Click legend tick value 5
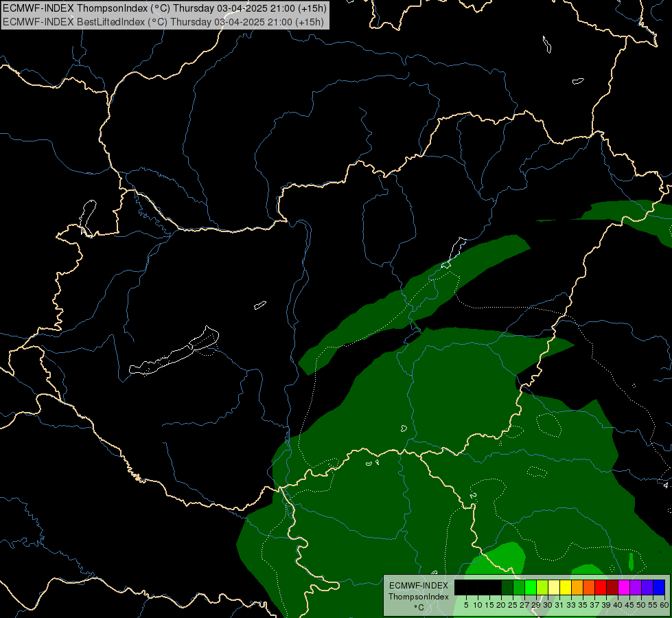 click(466, 605)
